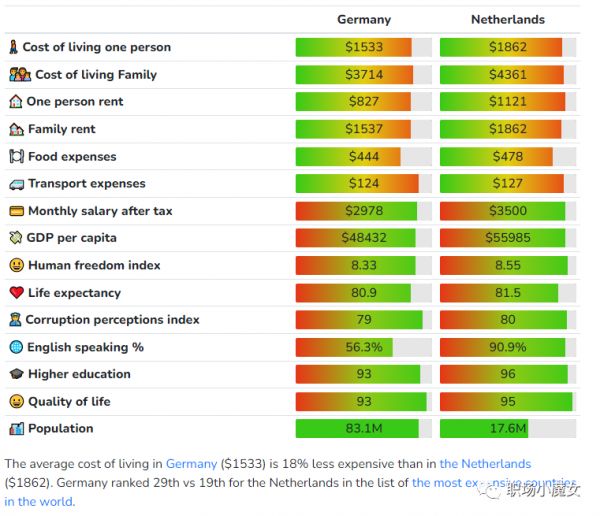Click the person icon beside Cost of living one person
Screen dimensions: 600x516
(x=14, y=47)
